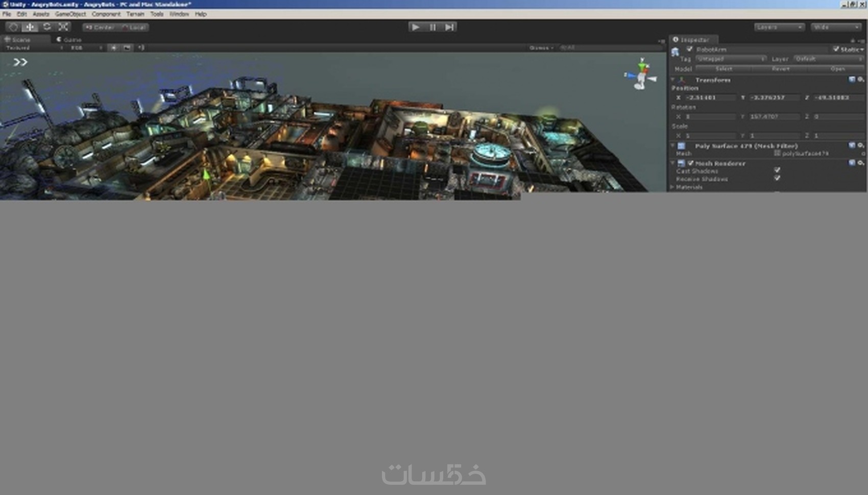Select the Scale tool

(63, 27)
